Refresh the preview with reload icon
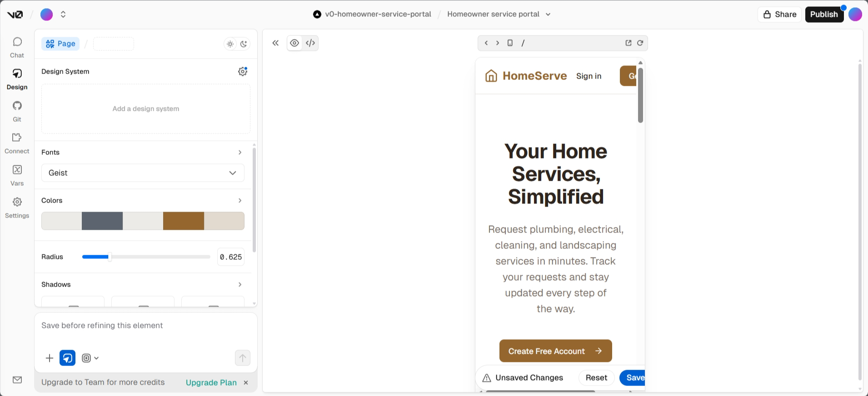This screenshot has height=396, width=868. (x=640, y=43)
